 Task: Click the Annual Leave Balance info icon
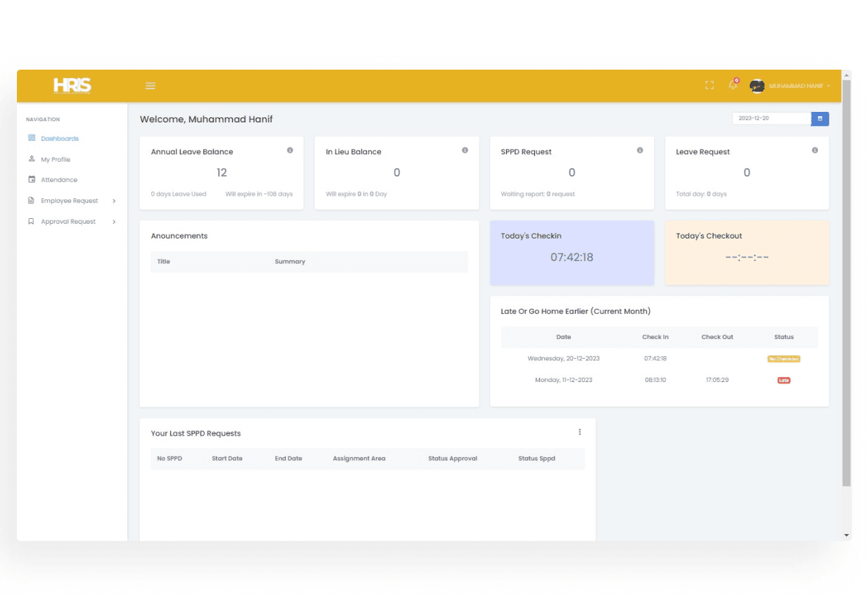point(289,150)
